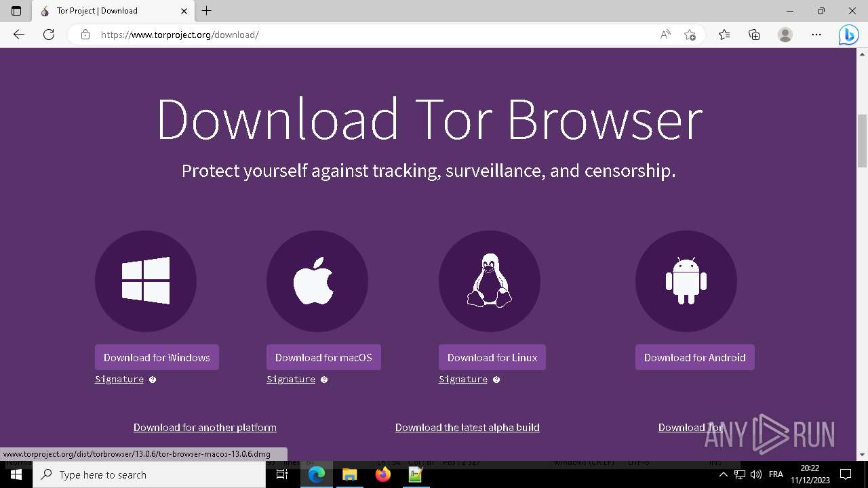The width and height of the screenshot is (868, 488).
Task: Open the Favorites list icon
Action: [x=724, y=35]
